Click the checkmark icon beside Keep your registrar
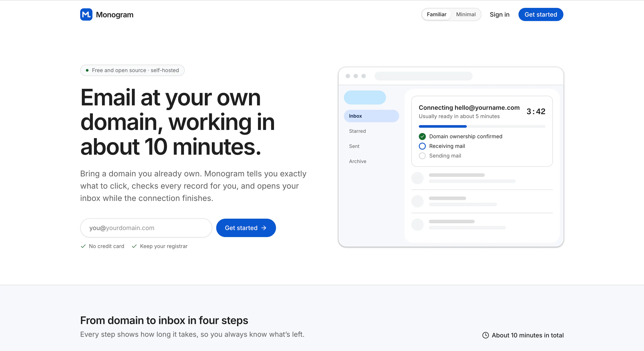The image size is (644, 351). click(134, 246)
